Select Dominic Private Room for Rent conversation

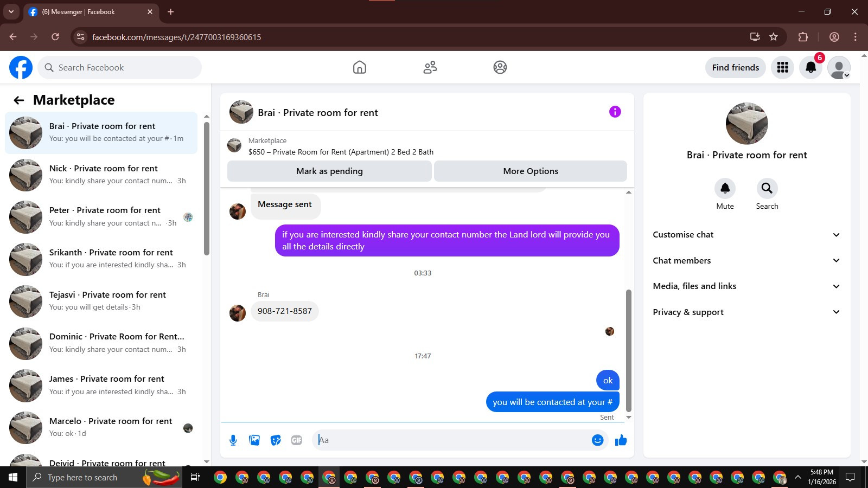click(x=101, y=343)
